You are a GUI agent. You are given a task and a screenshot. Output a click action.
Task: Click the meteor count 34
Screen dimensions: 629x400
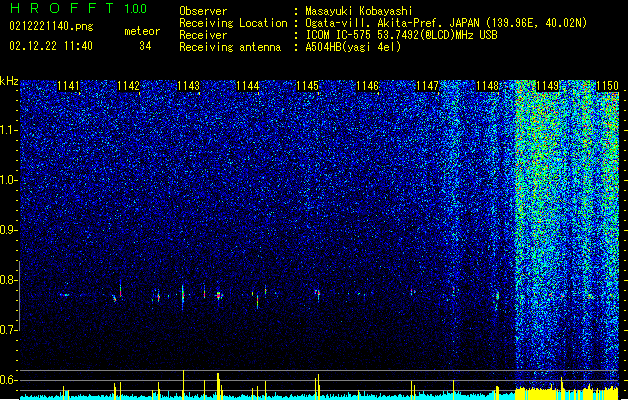click(x=145, y=46)
